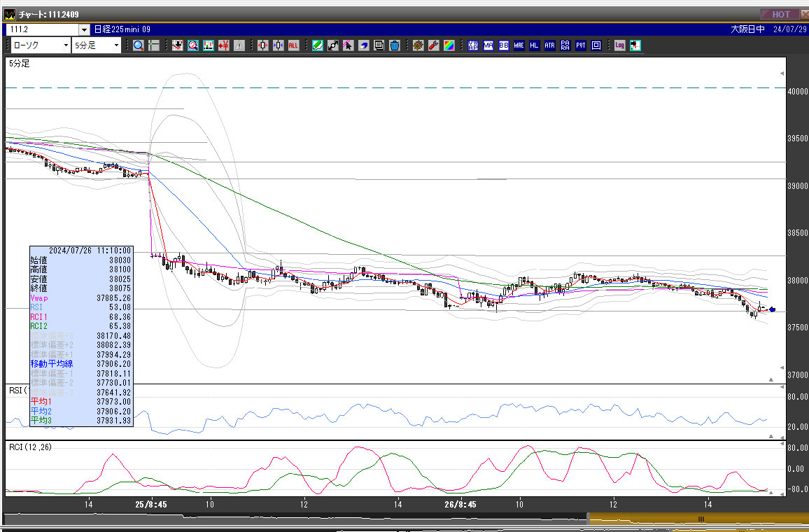Toggle the Log scale button
Screen dimensions: 809x532
click(x=619, y=45)
